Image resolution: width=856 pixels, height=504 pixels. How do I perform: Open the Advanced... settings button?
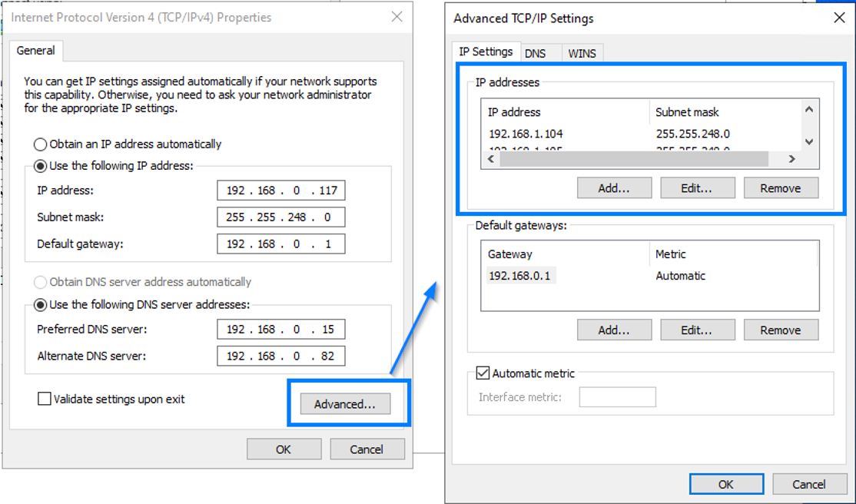(x=345, y=404)
